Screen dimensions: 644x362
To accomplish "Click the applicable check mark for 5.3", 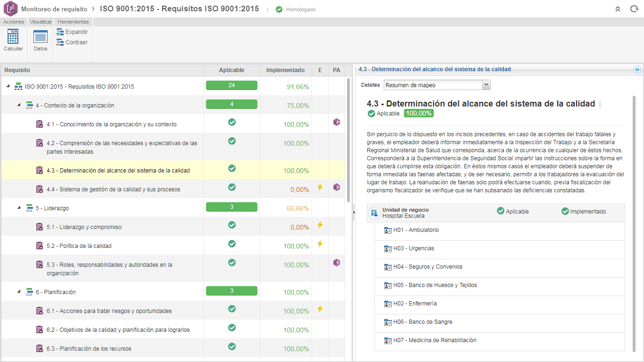I will pyautogui.click(x=231, y=263).
